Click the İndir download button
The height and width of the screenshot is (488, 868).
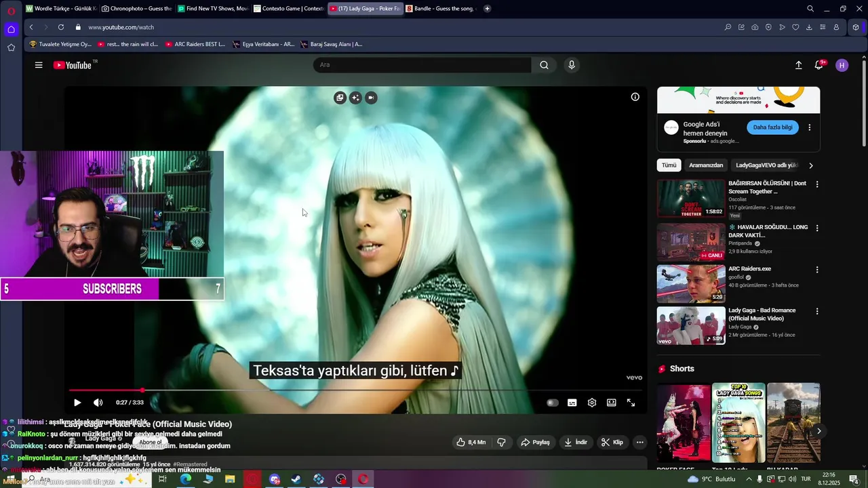[576, 442]
